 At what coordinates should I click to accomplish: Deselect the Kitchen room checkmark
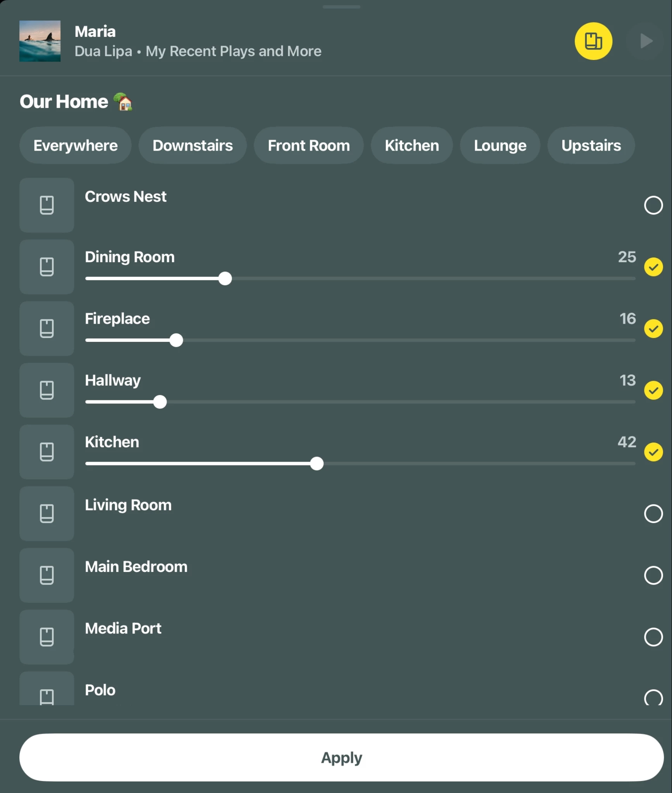(x=653, y=452)
